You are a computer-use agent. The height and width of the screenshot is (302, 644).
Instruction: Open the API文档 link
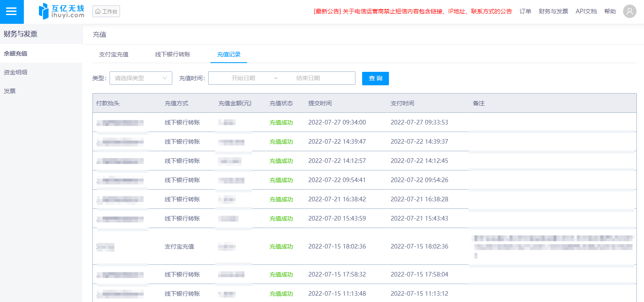pyautogui.click(x=586, y=11)
